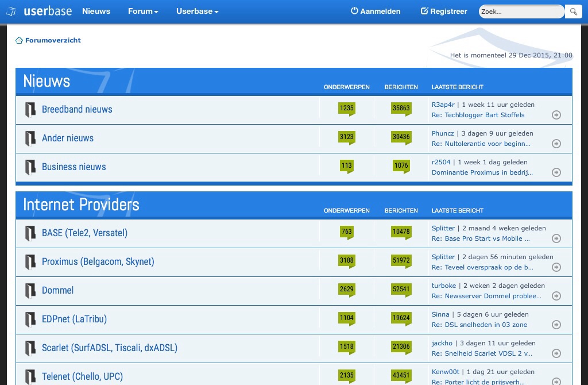The width and height of the screenshot is (588, 385).
Task: Click the Registreer link
Action: (x=444, y=11)
